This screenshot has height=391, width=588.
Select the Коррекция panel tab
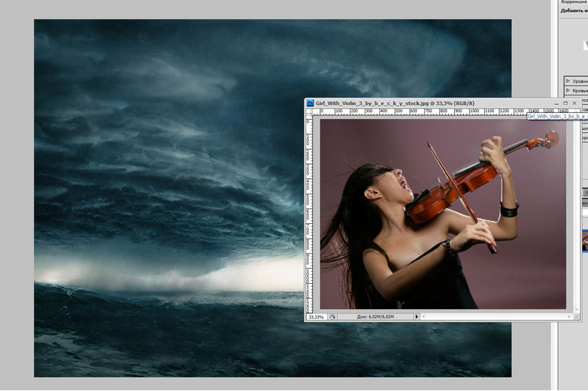click(x=574, y=2)
